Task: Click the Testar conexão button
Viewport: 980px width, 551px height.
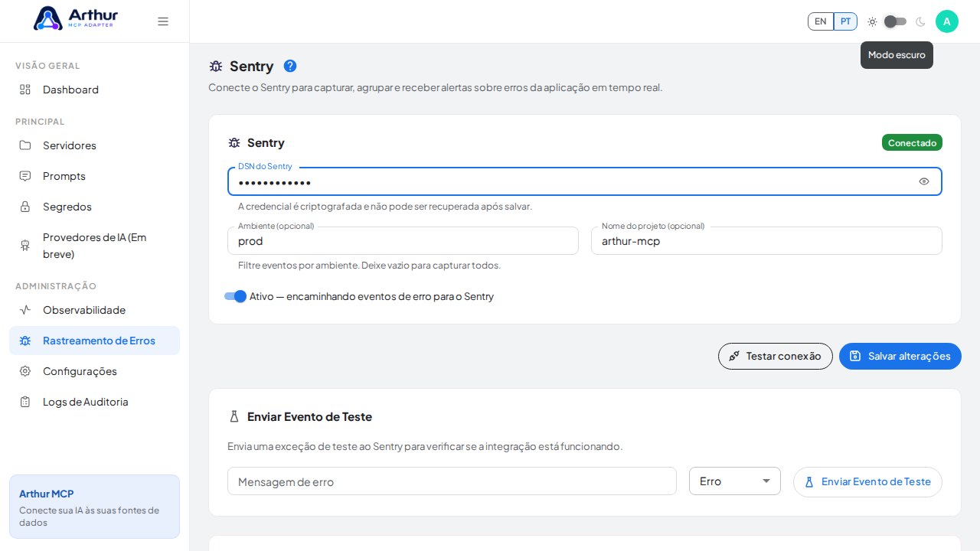Action: pyautogui.click(x=776, y=356)
